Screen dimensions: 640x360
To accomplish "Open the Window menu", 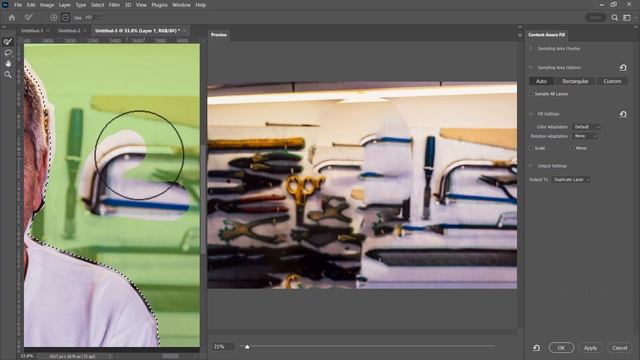I will point(181,5).
